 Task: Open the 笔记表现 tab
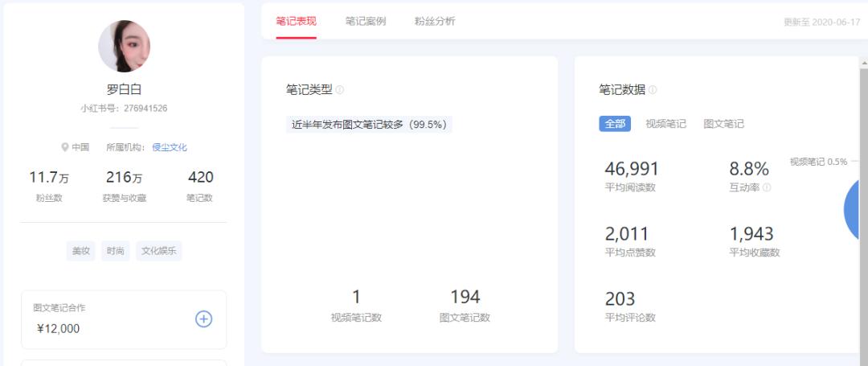coord(296,22)
